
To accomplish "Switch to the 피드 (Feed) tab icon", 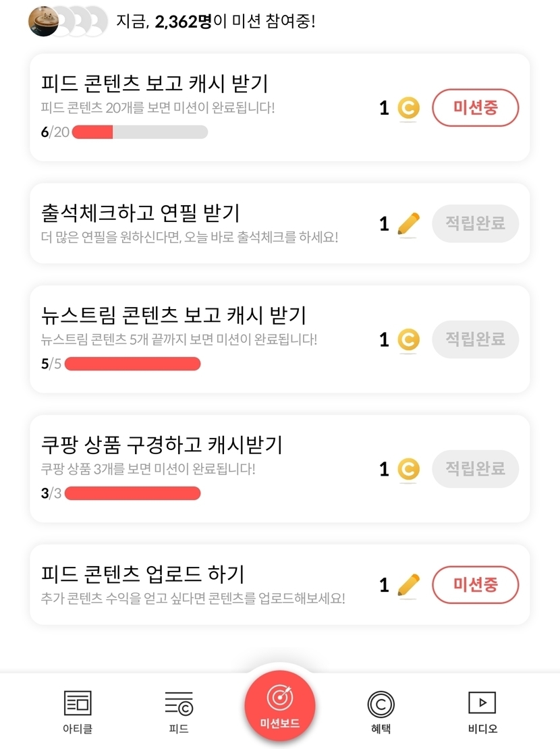I will pos(179,703).
